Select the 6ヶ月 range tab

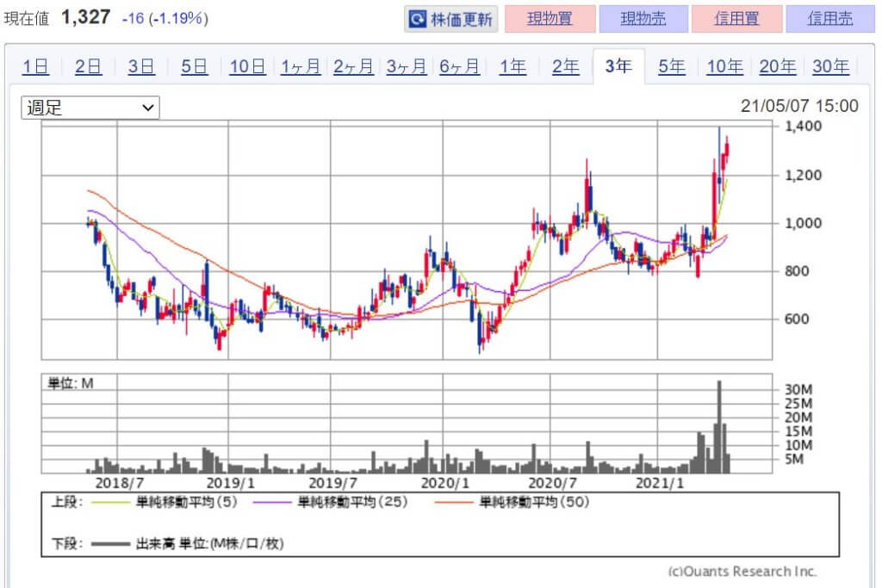tap(459, 67)
